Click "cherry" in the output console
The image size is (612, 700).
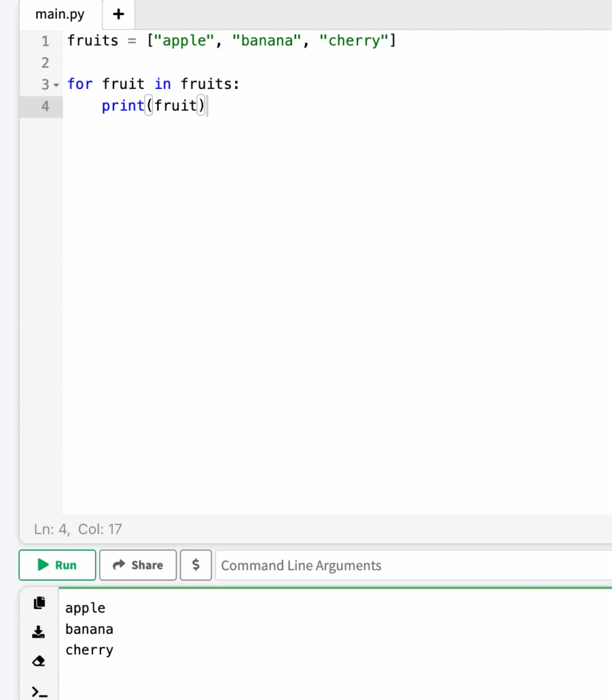90,651
